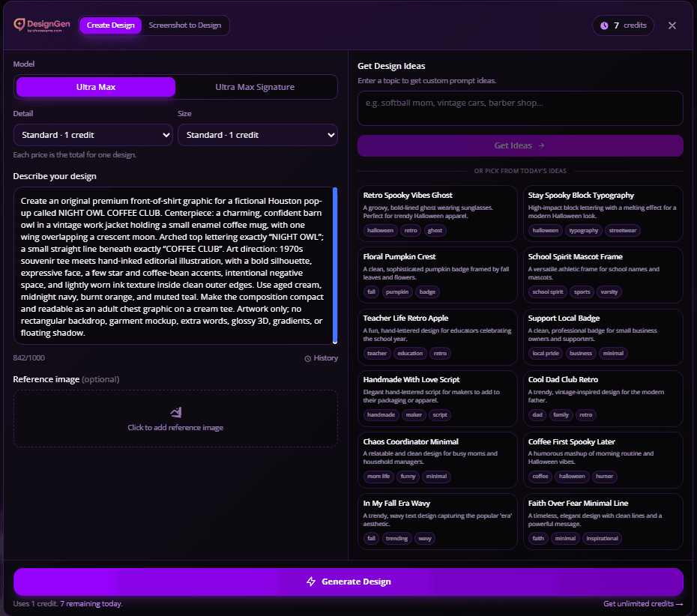Click the arrow icon on Get Ideas
Image resolution: width=697 pixels, height=616 pixels.
(x=541, y=145)
